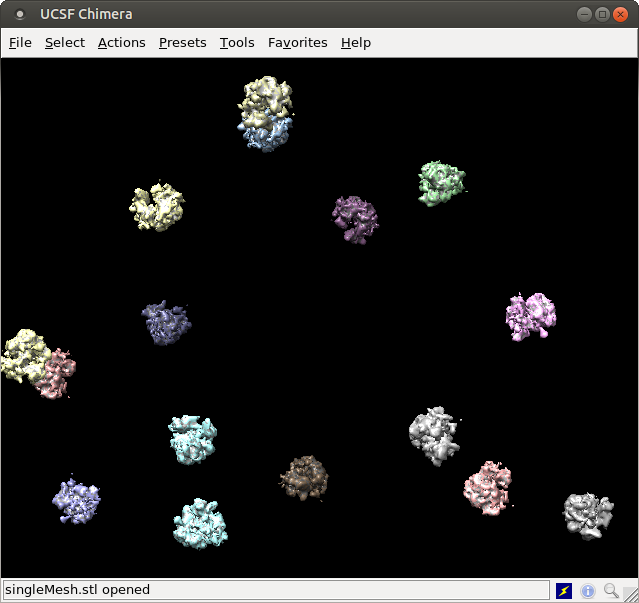Open the Presets menu
639x603 pixels.
click(183, 42)
